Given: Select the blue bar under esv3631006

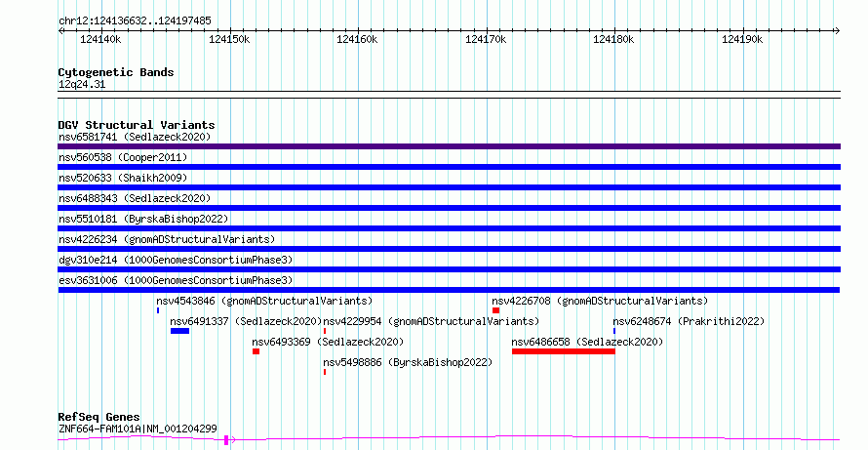Looking at the screenshot, I should tap(449, 290).
